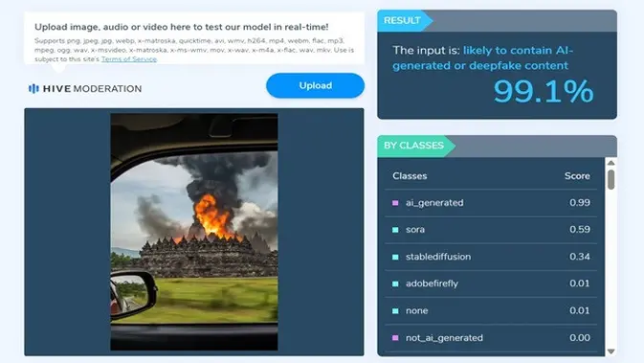The height and width of the screenshot is (363, 644).
Task: Click the cyan swatch beside stablediffusion
Action: click(x=395, y=257)
